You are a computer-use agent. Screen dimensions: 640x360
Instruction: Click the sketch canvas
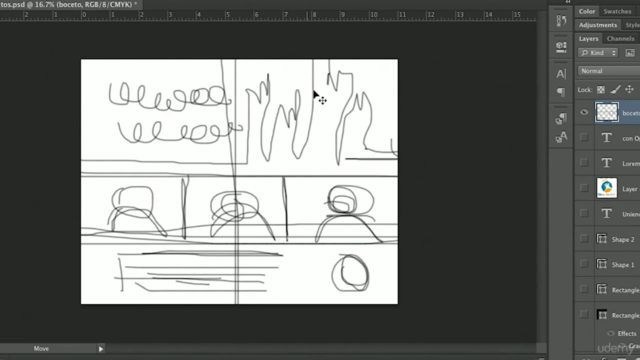tap(239, 182)
